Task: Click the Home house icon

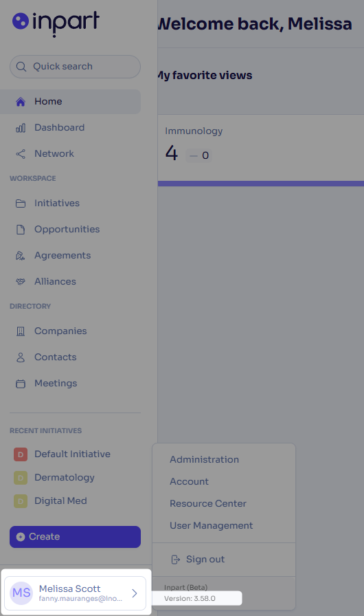Action: (21, 102)
